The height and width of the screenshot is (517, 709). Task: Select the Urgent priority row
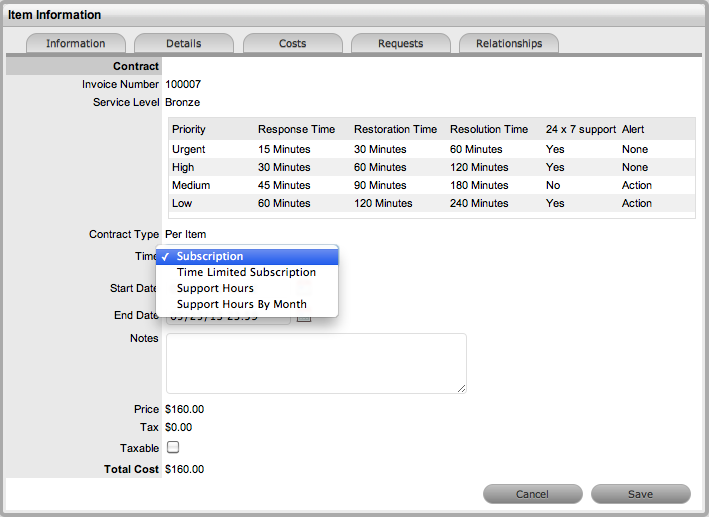pyautogui.click(x=432, y=149)
